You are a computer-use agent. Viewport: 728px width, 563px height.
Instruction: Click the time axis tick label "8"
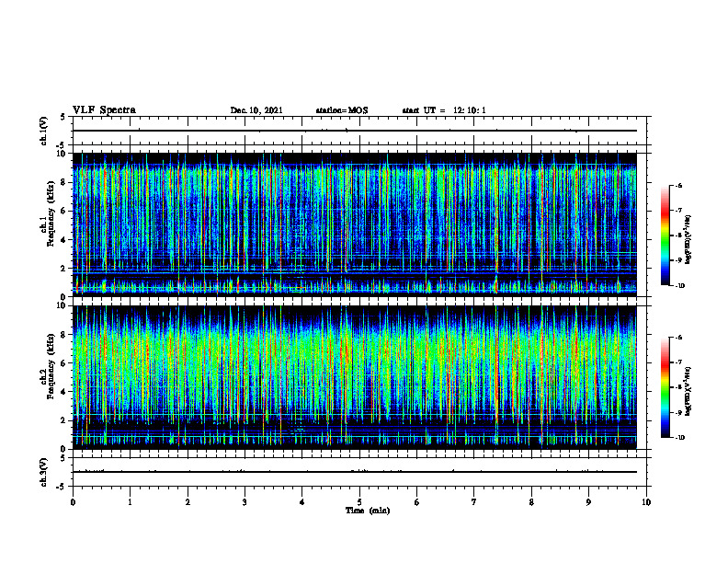(x=531, y=502)
